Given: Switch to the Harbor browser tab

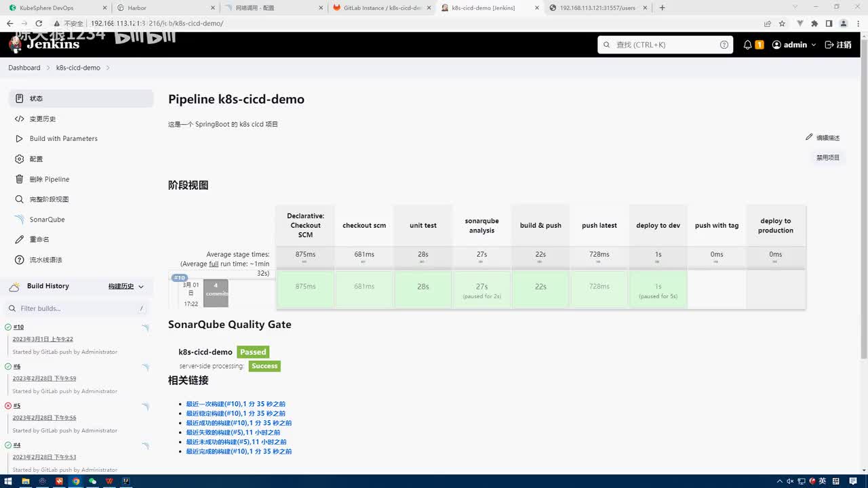Looking at the screenshot, I should tap(164, 7).
